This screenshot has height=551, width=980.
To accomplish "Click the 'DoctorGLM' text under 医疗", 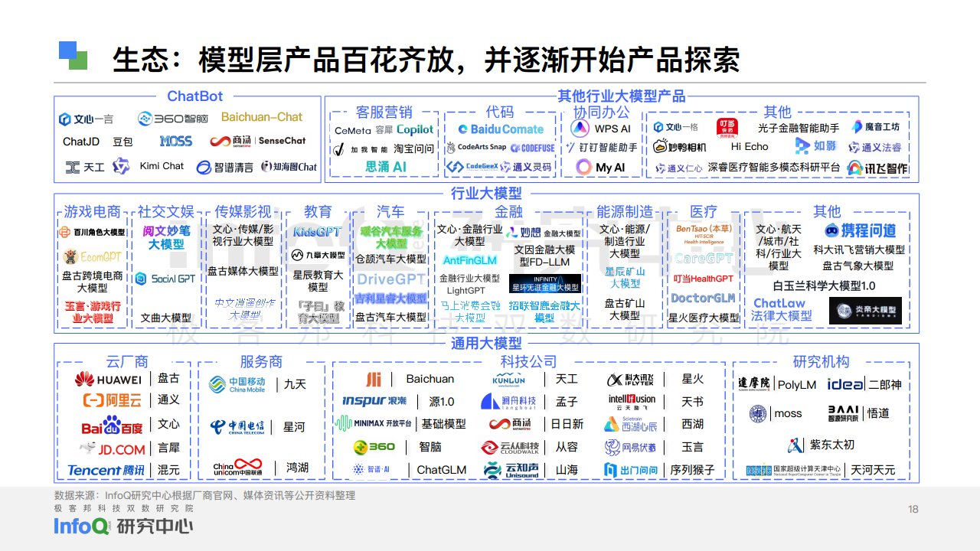I will (x=703, y=298).
